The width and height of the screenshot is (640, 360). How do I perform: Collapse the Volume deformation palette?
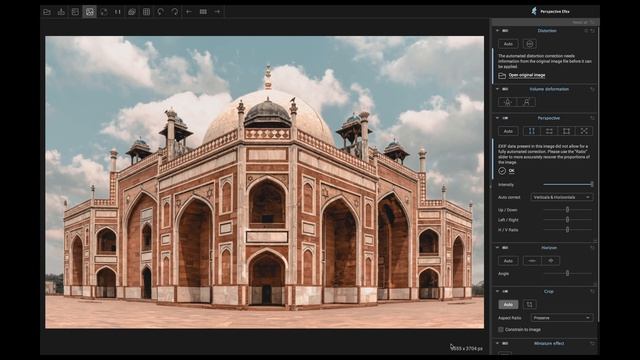pos(497,89)
